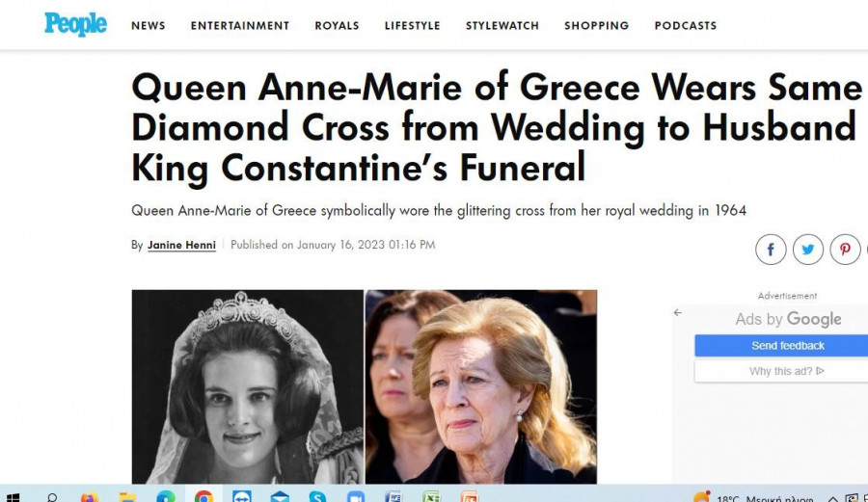Pin the article on Pinterest
This screenshot has width=868, height=502.
point(845,250)
